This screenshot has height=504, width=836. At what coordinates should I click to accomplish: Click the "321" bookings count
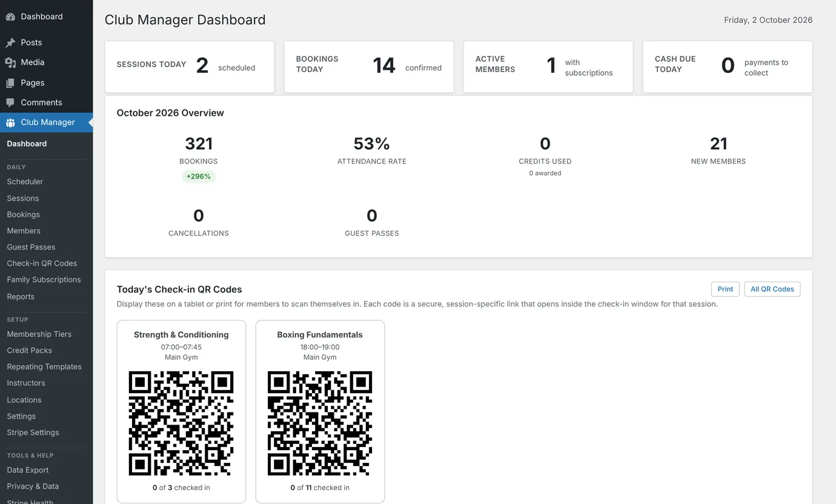(199, 144)
